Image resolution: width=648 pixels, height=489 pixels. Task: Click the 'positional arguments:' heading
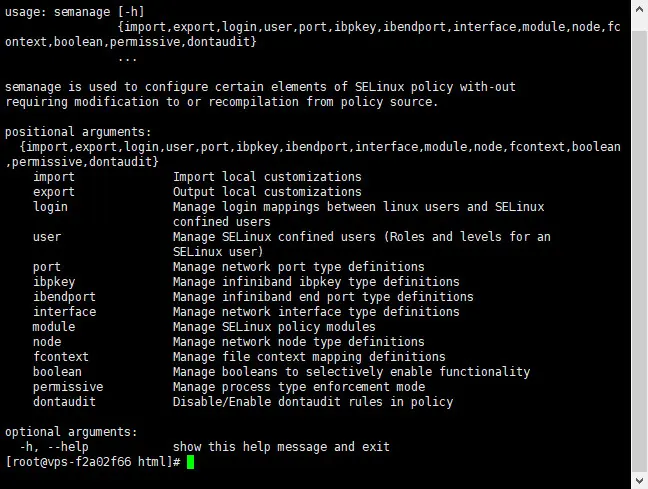[x=78, y=132]
